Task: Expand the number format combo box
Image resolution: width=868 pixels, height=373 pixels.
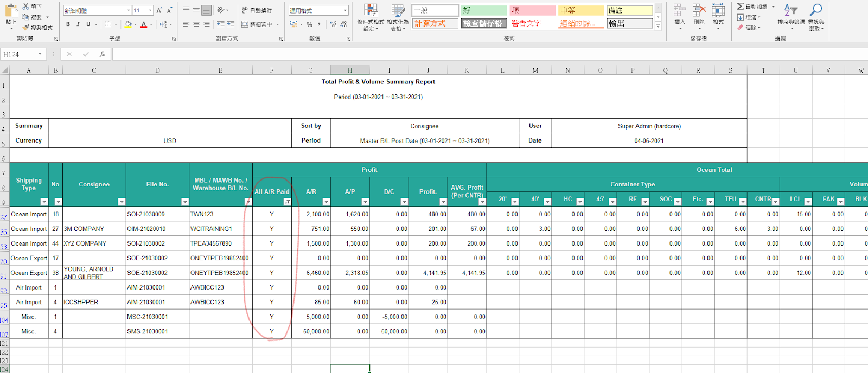Action: coord(345,10)
